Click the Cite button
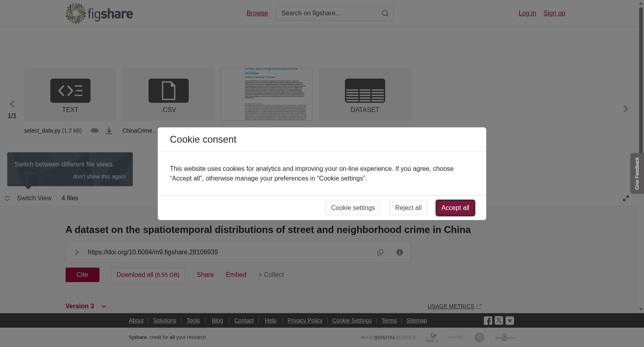 (x=83, y=275)
